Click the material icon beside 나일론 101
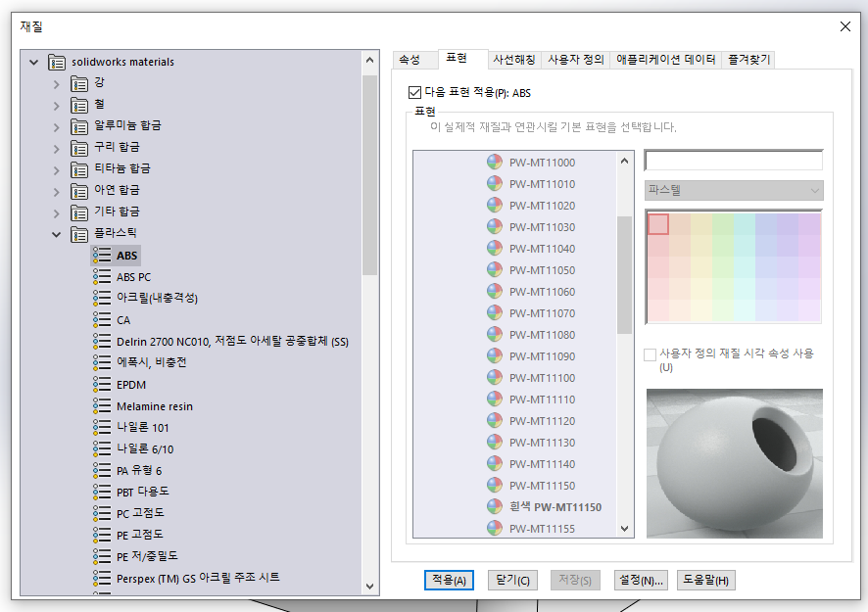The width and height of the screenshot is (868, 612). pyautogui.click(x=100, y=427)
